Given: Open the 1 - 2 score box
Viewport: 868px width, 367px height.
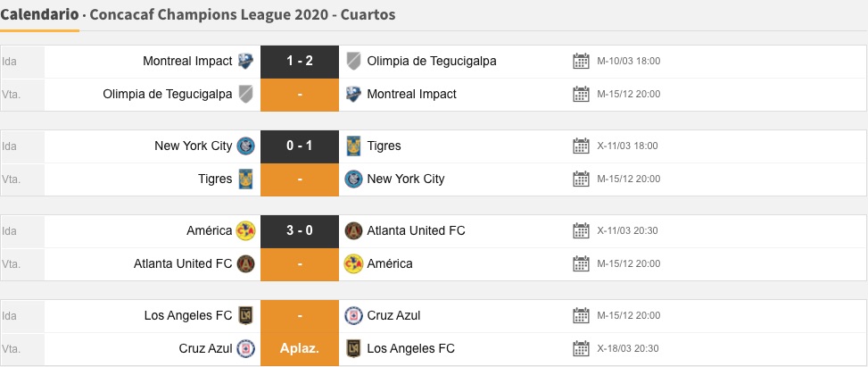Looking at the screenshot, I should [300, 61].
